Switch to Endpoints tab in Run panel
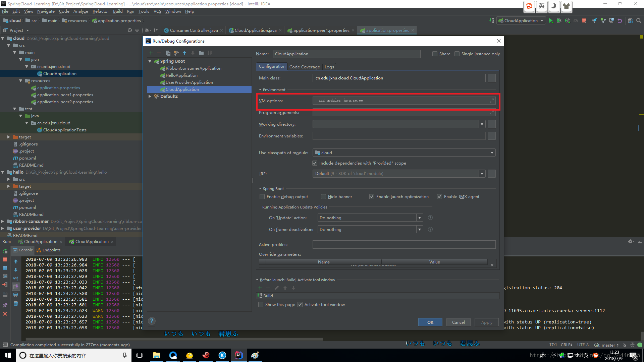Image resolution: width=644 pixels, height=362 pixels. point(49,250)
